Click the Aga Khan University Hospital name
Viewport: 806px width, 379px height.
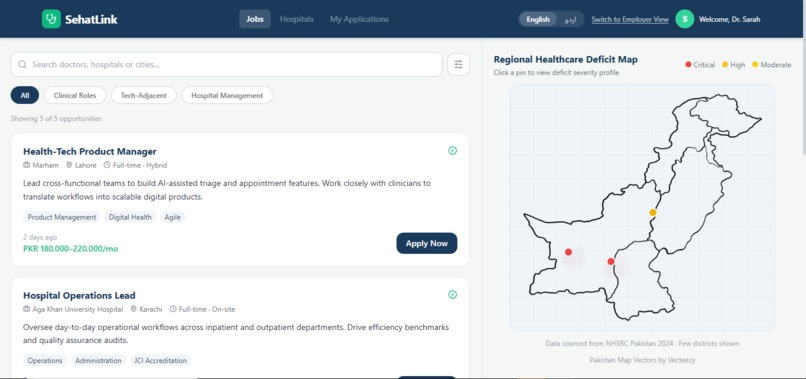78,309
